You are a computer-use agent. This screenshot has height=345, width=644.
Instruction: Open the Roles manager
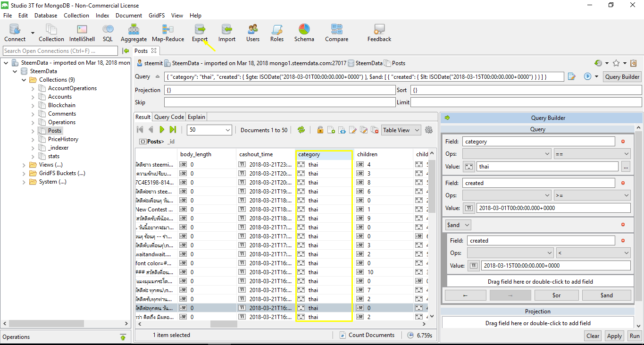[x=277, y=33]
